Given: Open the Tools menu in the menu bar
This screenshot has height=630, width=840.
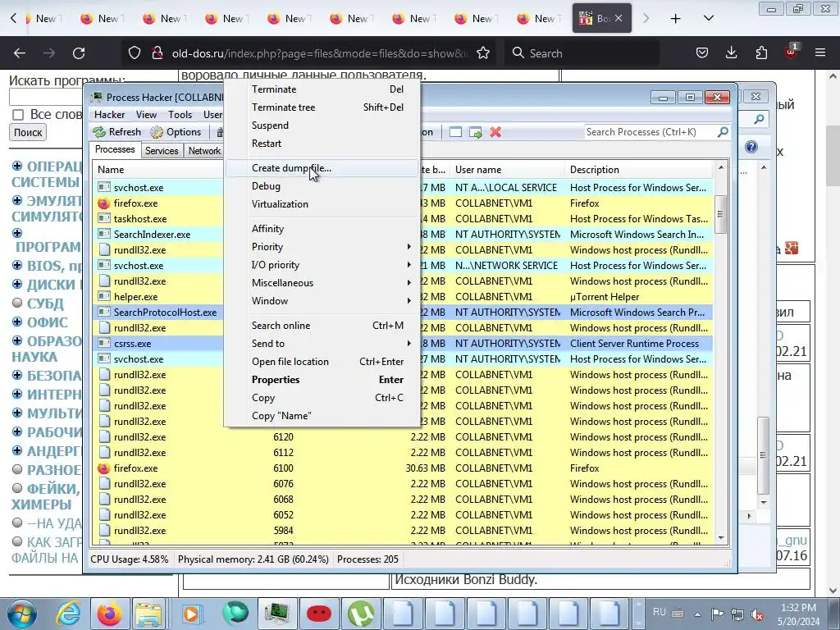Looking at the screenshot, I should coord(180,115).
